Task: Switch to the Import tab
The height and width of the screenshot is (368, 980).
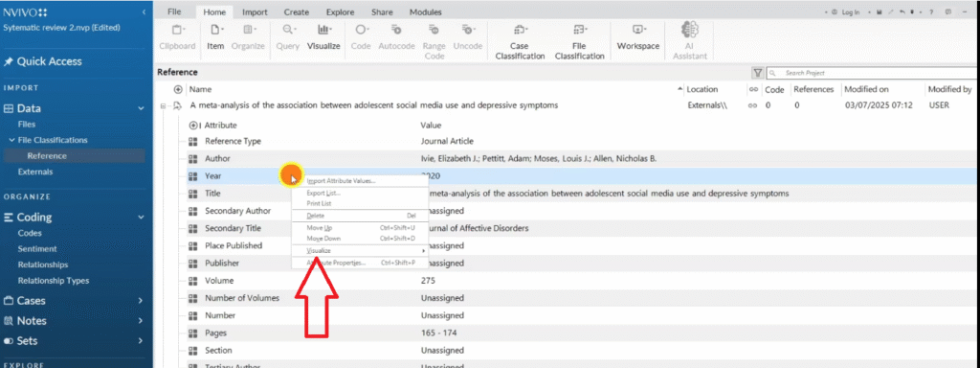Action: (255, 11)
